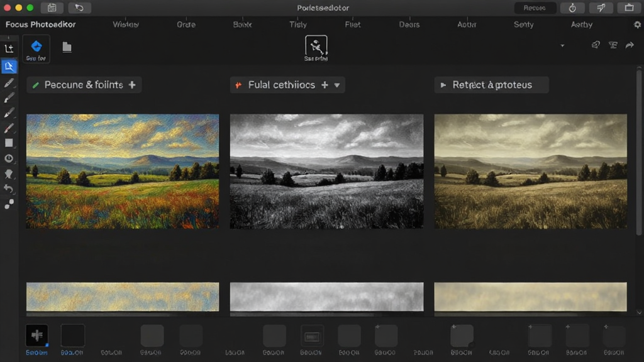The height and width of the screenshot is (362, 644).
Task: Open the "Aerby" menu
Action: coord(582,25)
